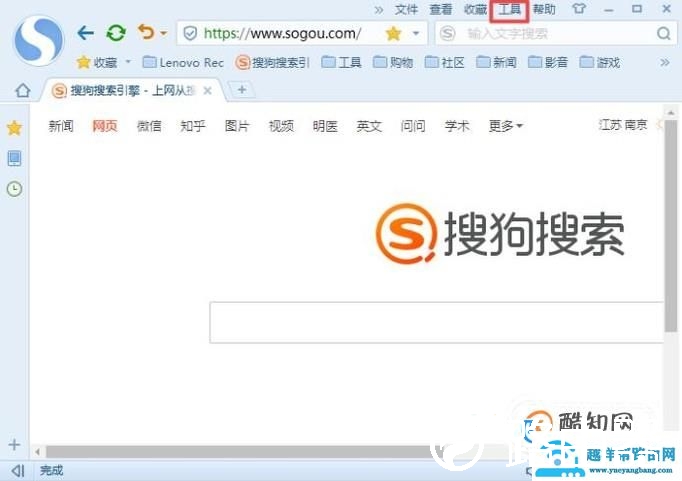This screenshot has width=682, height=481.
Task: Open the address bar history dropdown arrow
Action: pyautogui.click(x=416, y=33)
